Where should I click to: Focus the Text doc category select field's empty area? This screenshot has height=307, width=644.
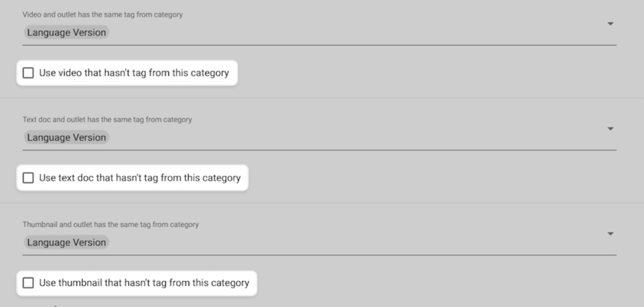pyautogui.click(x=357, y=137)
